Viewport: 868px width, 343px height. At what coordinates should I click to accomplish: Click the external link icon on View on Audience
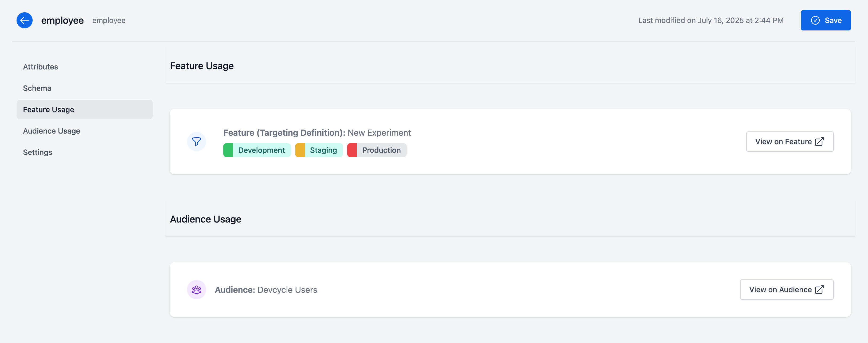819,289
